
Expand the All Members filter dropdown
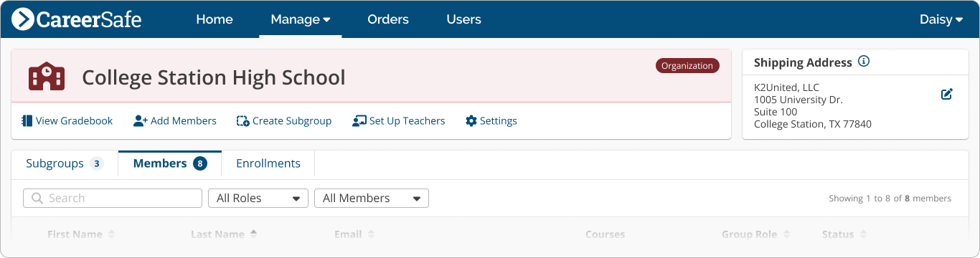point(372,199)
